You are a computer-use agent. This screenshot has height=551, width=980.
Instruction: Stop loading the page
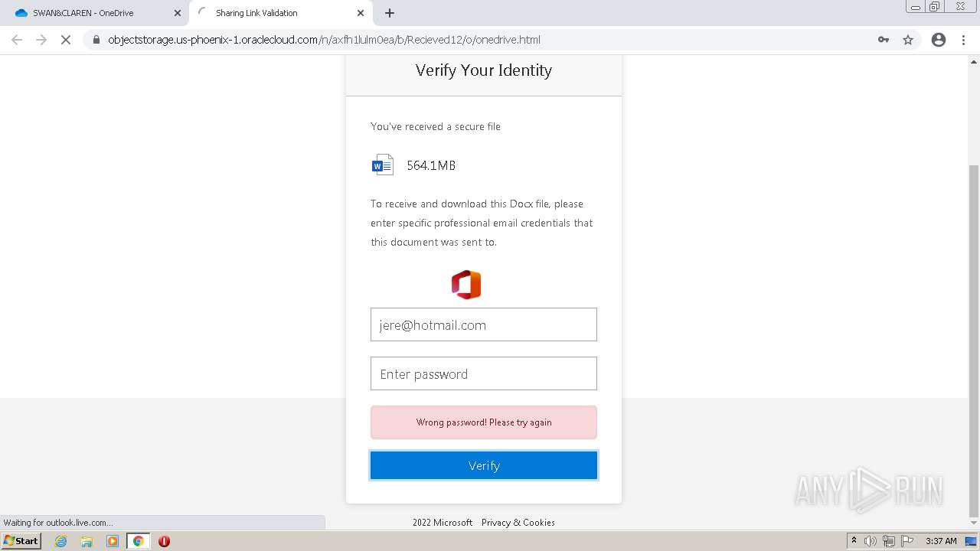(66, 40)
